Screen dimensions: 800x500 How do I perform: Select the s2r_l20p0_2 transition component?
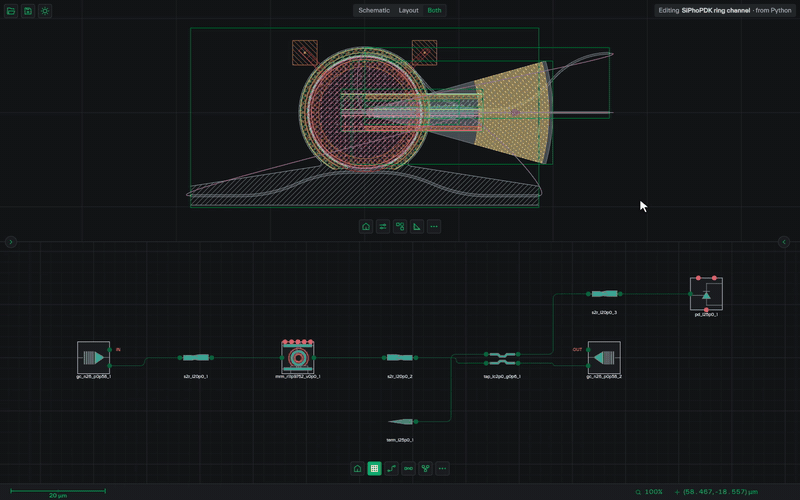pyautogui.click(x=400, y=358)
